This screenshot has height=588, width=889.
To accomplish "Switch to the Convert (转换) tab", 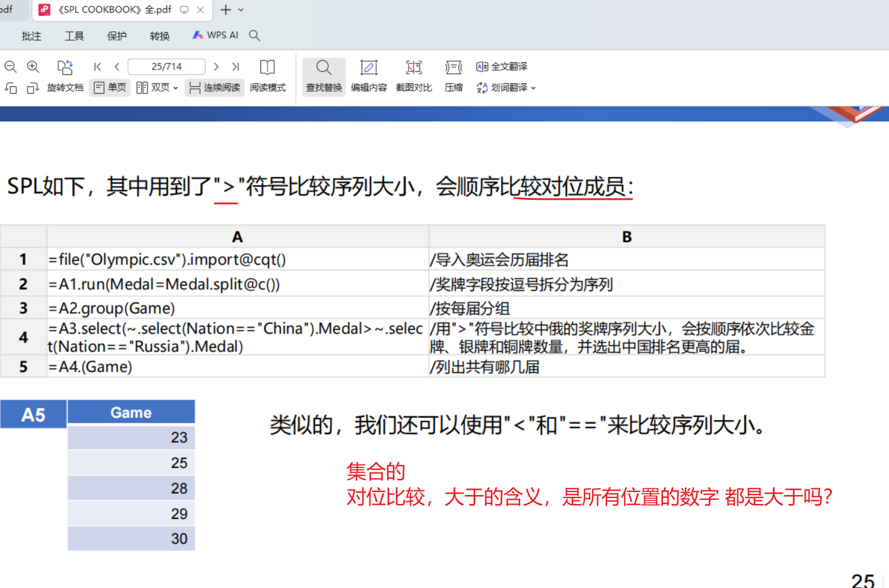I will click(x=160, y=36).
